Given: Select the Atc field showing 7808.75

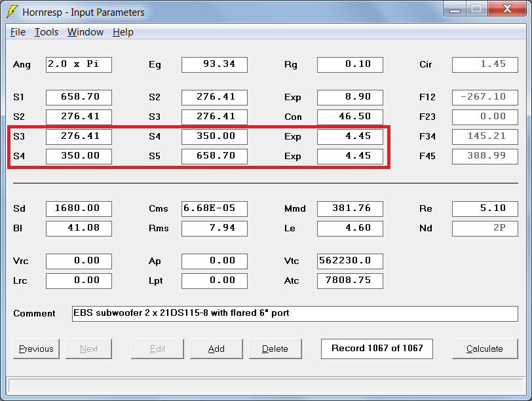Looking at the screenshot, I should pos(350,281).
